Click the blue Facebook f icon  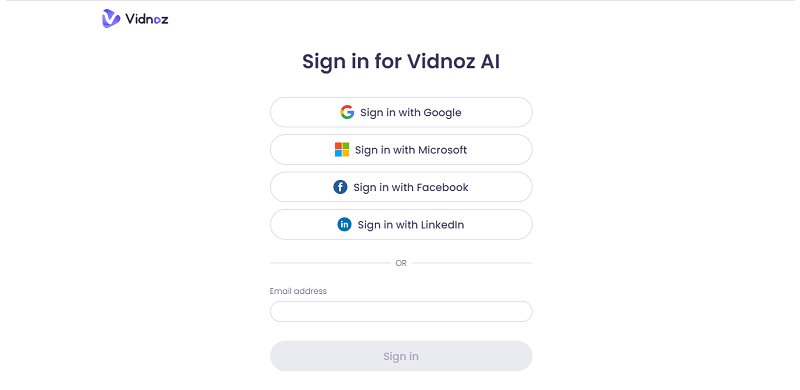click(340, 187)
